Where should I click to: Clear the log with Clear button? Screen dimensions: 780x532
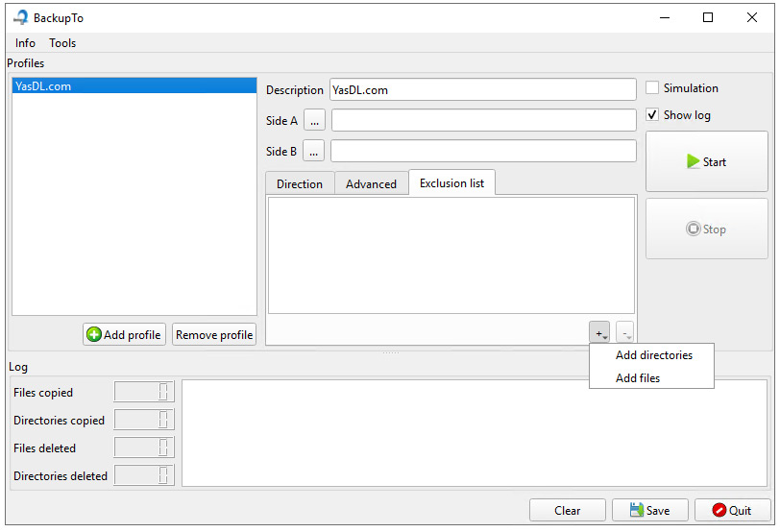coord(567,511)
